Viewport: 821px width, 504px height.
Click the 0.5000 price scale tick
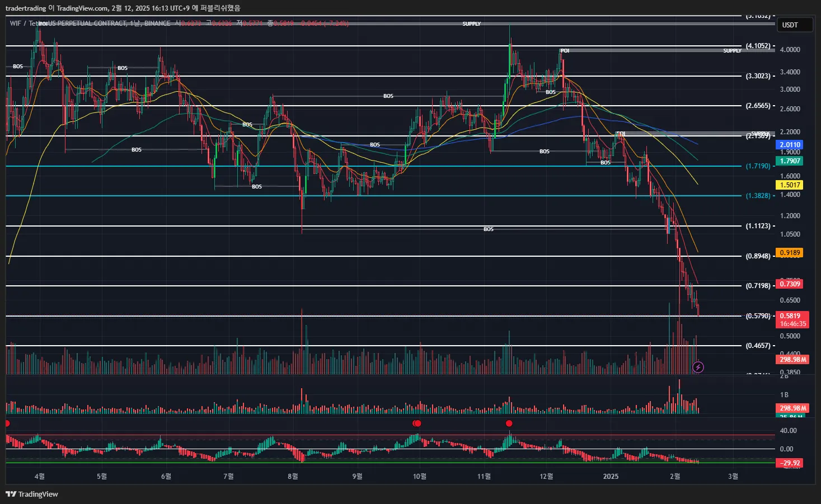(x=790, y=336)
